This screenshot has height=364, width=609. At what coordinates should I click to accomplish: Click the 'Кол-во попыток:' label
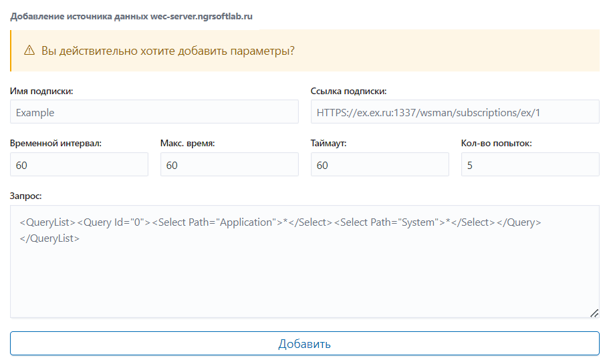tap(497, 144)
